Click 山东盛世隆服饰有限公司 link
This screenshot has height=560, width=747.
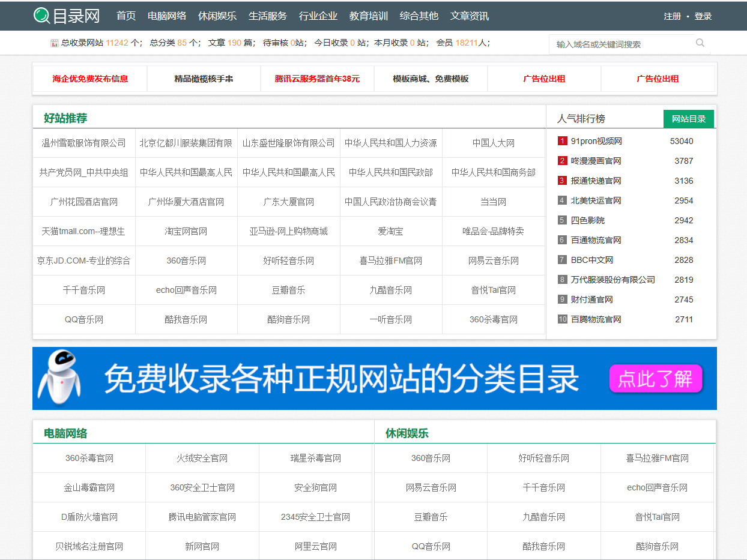pyautogui.click(x=289, y=143)
